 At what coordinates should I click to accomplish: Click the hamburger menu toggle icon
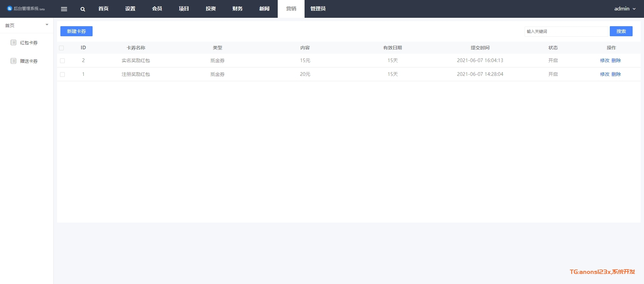64,9
